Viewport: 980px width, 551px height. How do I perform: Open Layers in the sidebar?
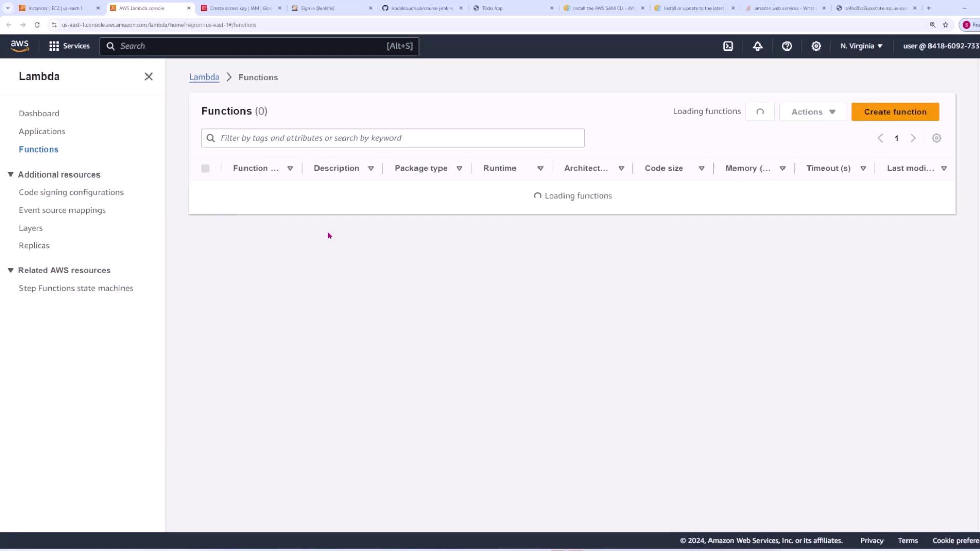coord(31,228)
